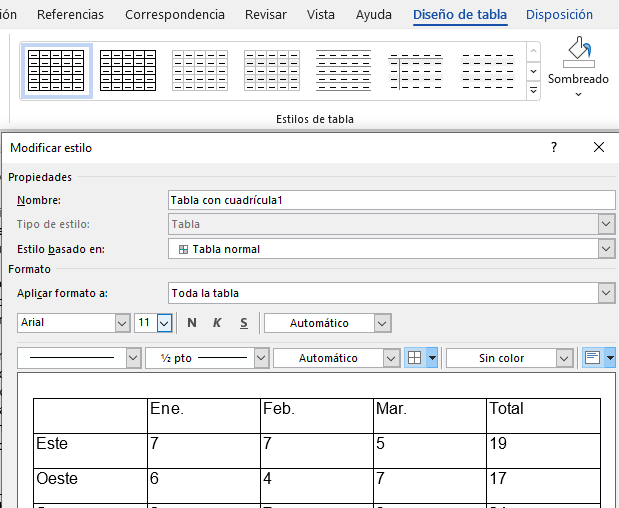Choose the fourth gray grid table style
Viewport: 619px width, 508px height.
272,71
